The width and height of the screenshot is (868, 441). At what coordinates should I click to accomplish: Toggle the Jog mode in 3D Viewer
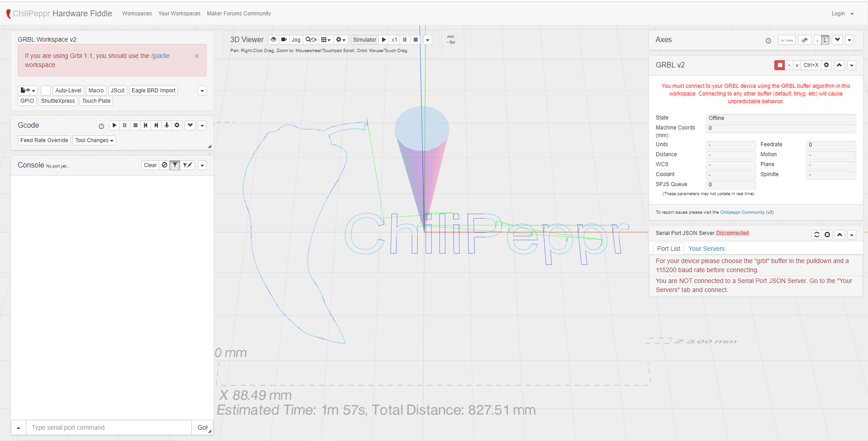click(296, 40)
